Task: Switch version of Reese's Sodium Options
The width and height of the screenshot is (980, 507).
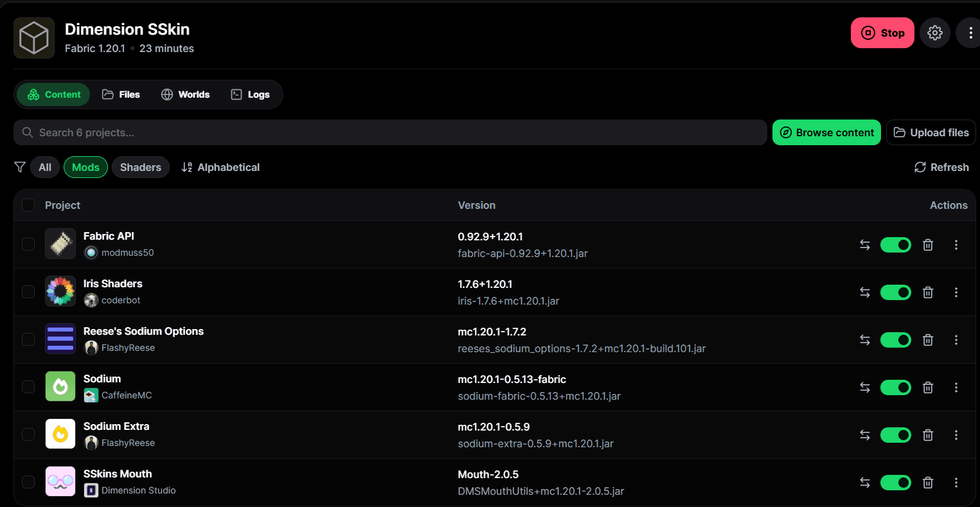Action: pos(865,340)
